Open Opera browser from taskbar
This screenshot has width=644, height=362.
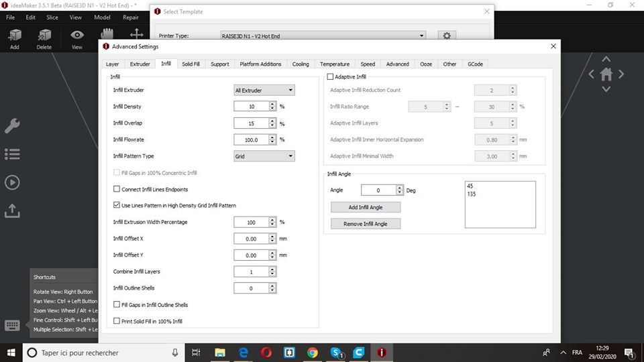[x=266, y=353]
